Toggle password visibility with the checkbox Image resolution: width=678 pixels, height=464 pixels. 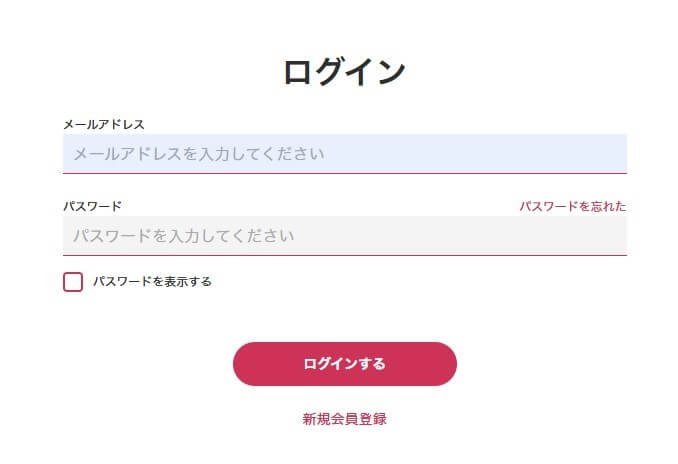coord(73,282)
